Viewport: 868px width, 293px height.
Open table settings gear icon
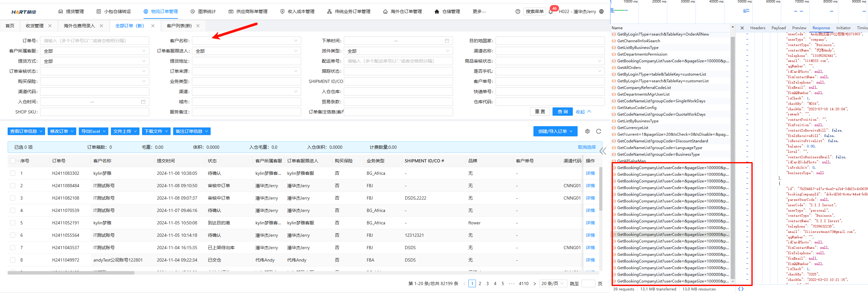[x=587, y=131]
